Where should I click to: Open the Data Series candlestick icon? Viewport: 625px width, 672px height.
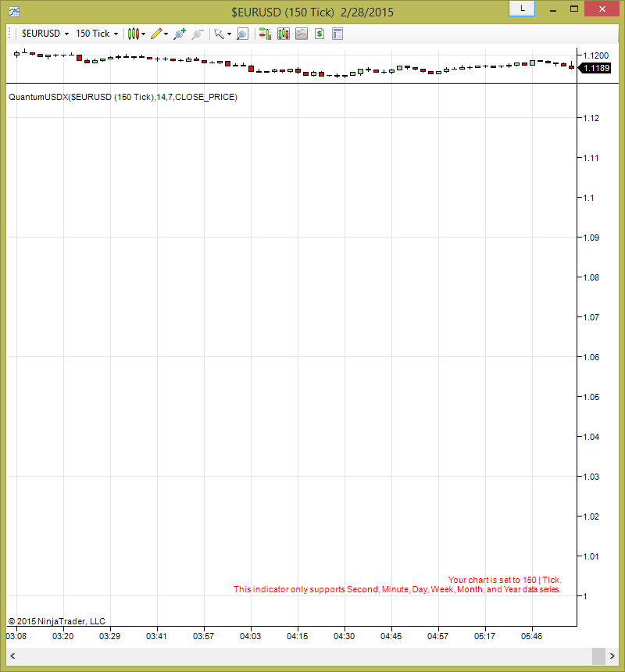coord(283,34)
